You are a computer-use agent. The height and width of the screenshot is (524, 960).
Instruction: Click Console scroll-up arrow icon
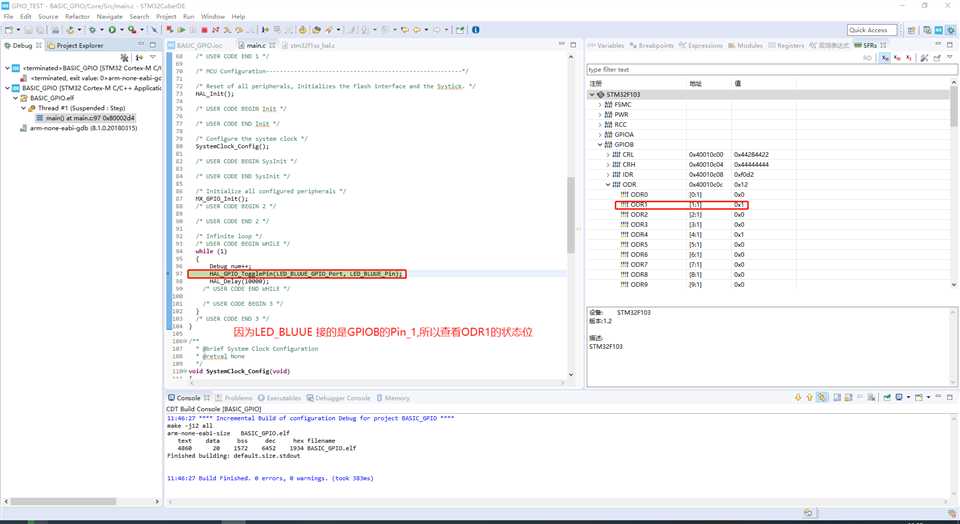[810, 397]
